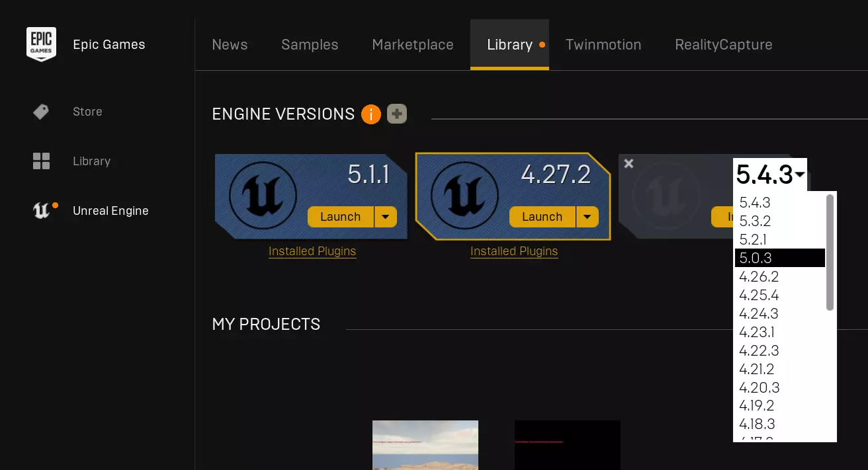The width and height of the screenshot is (868, 470).
Task: Expand the 5.1.1 Launch options arrow
Action: tap(386, 217)
